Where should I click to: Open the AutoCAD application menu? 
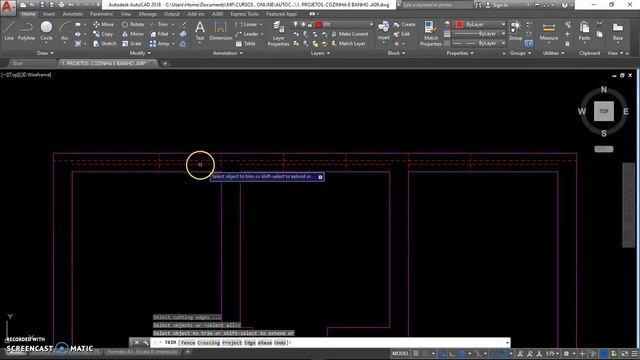tap(8, 7)
